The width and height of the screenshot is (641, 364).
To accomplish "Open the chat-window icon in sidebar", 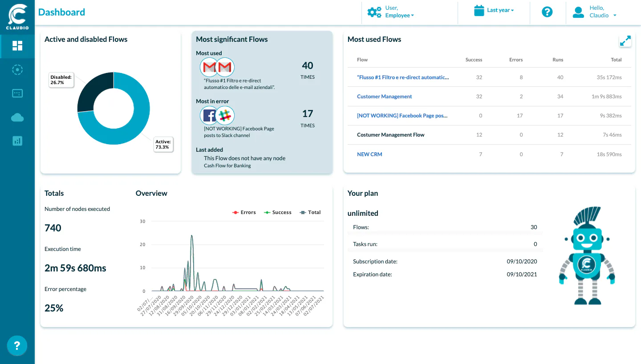I will (17, 93).
